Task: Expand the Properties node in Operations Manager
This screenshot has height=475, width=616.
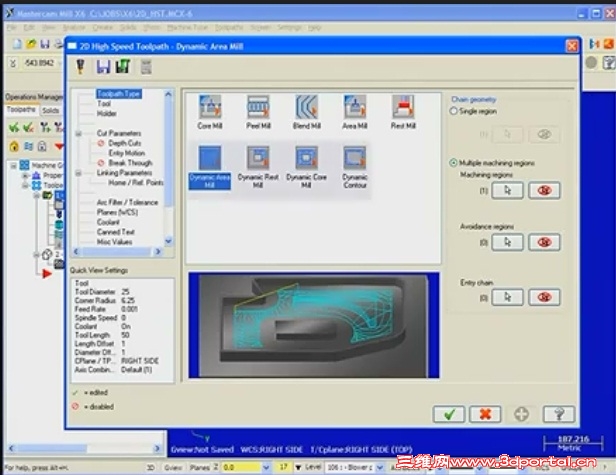Action: [x=26, y=175]
